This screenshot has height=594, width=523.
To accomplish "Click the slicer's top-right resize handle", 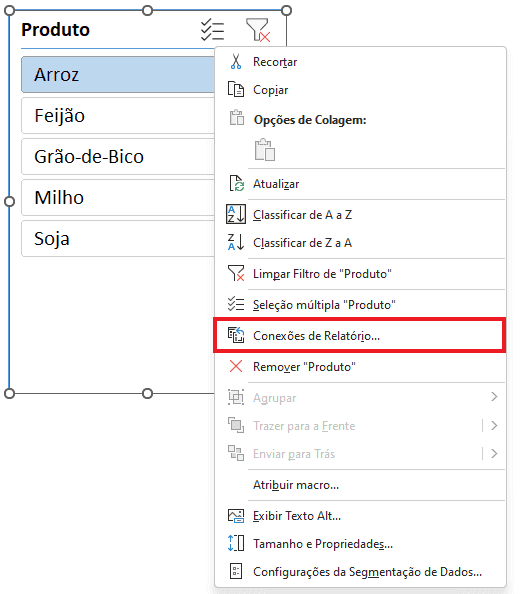I will (287, 10).
